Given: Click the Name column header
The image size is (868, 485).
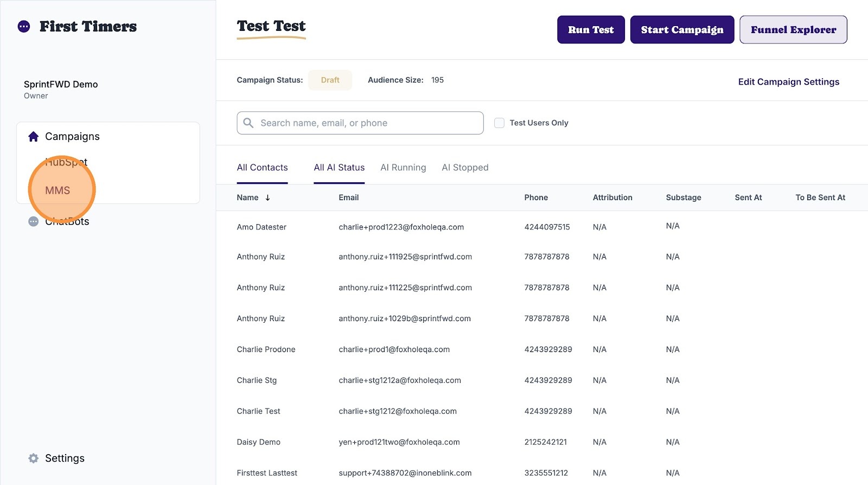Looking at the screenshot, I should (x=247, y=198).
